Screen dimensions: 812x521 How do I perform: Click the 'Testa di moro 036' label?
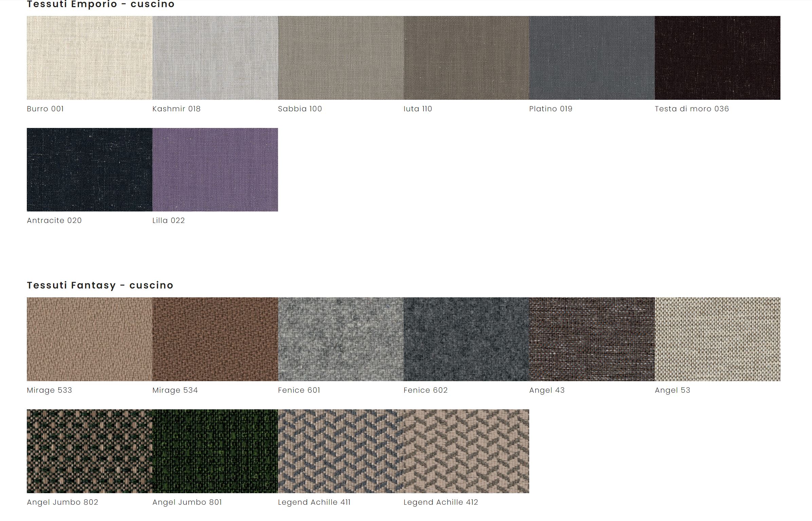[692, 109]
